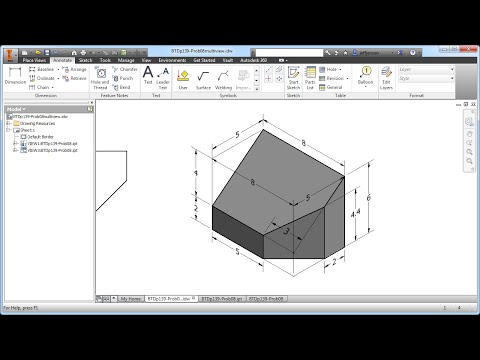
Task: Insert a Hole table
Action: pos(328,69)
